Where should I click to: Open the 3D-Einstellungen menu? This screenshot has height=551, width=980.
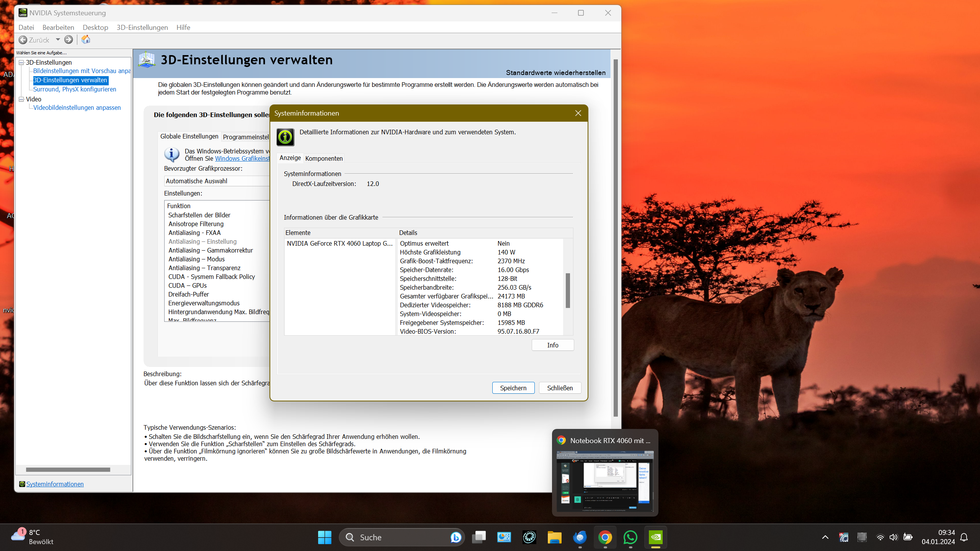(142, 27)
